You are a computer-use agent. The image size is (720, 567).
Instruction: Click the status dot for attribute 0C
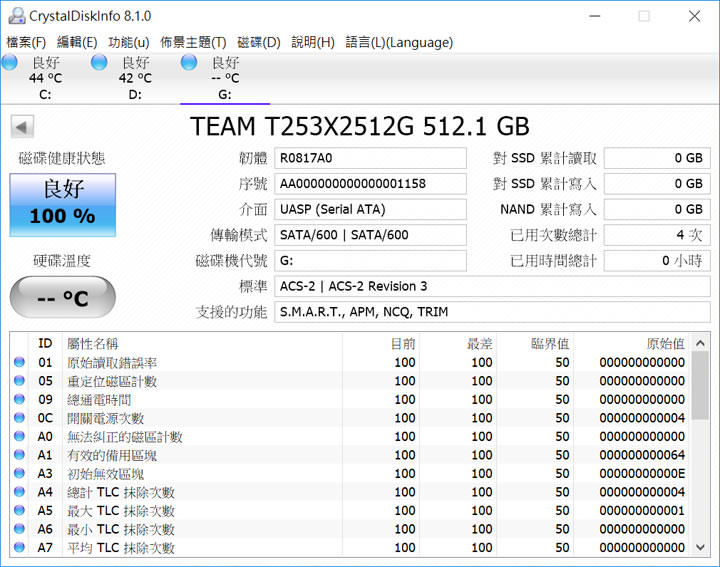pos(19,418)
